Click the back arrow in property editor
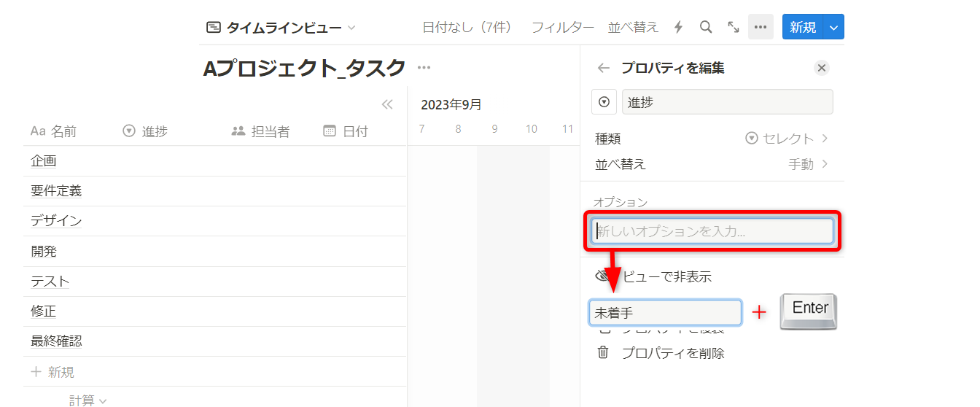980x407 pixels. [603, 68]
